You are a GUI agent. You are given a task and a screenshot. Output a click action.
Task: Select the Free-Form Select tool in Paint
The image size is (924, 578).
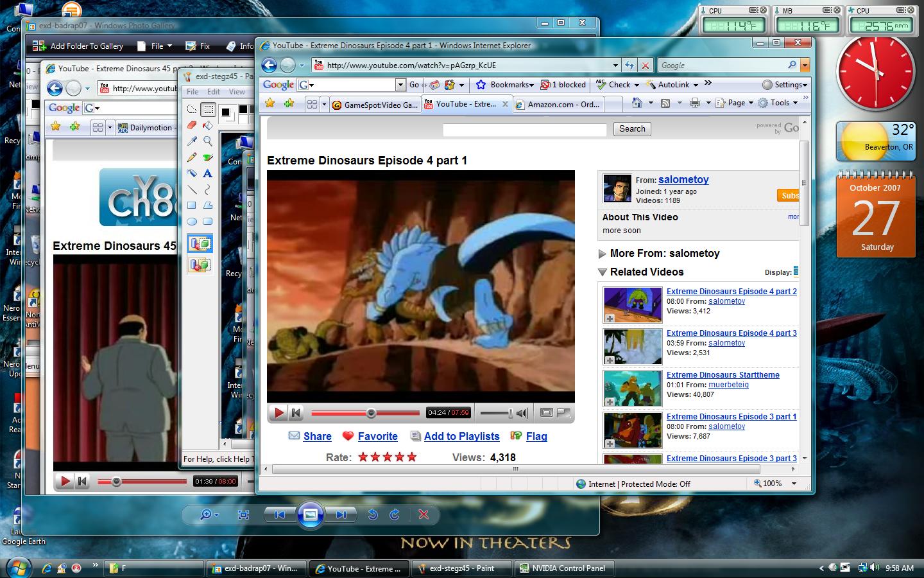192,109
